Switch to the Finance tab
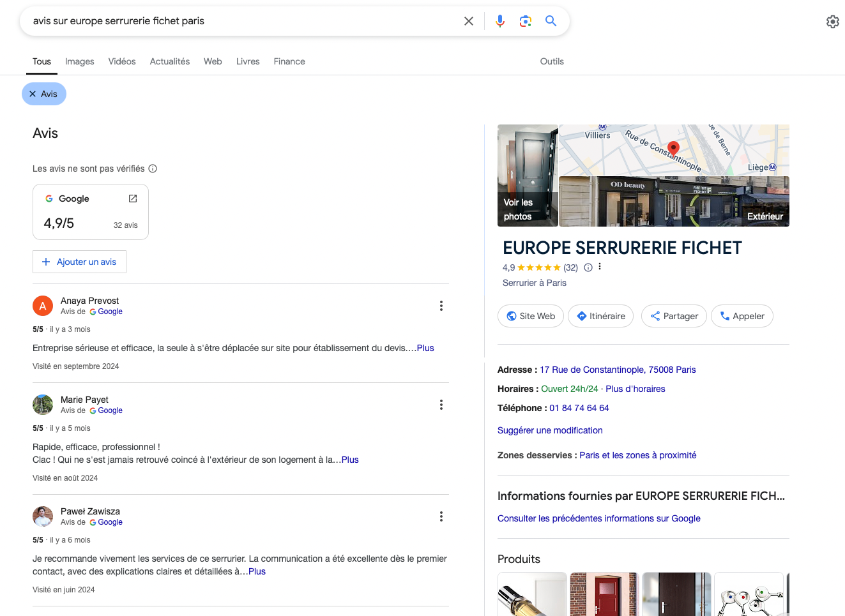The image size is (845, 616). click(x=289, y=61)
